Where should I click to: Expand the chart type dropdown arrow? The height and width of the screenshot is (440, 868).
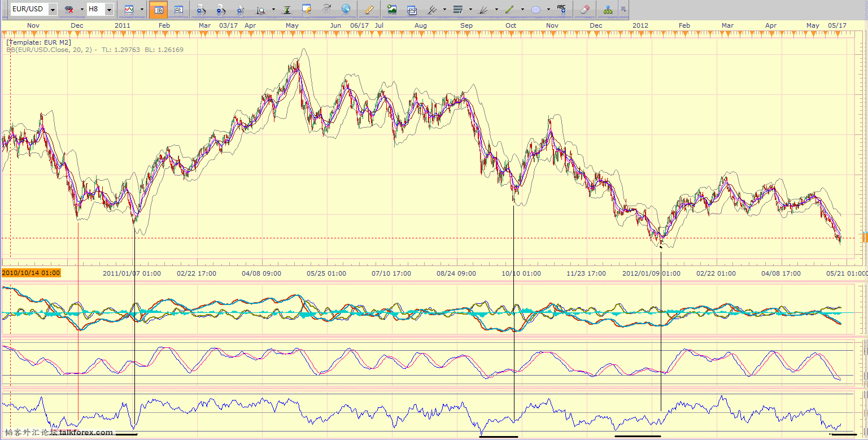(142, 10)
